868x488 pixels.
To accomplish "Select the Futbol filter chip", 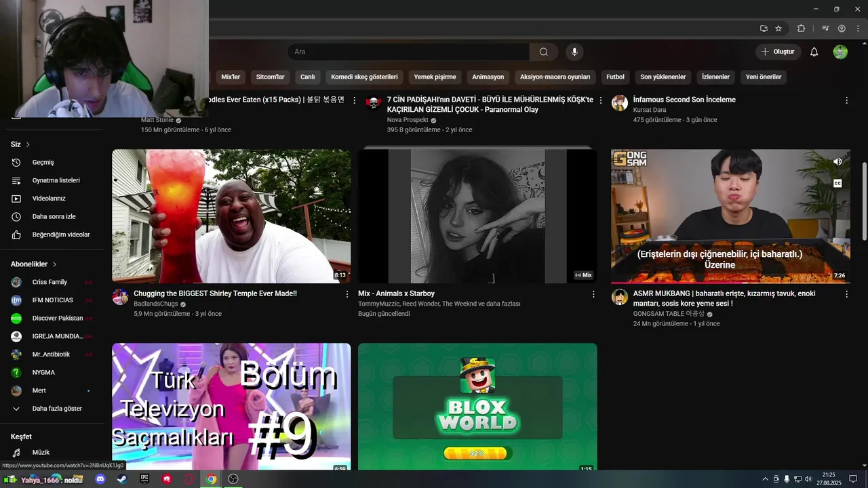I will [615, 77].
